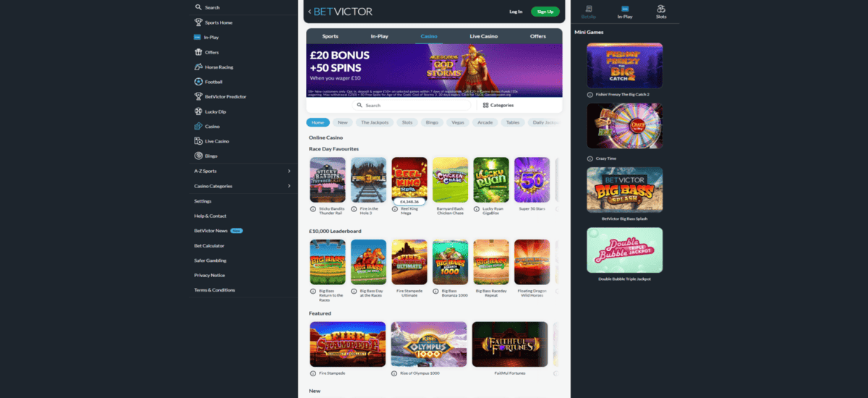Click the In-Play live icon in sidebar

pyautogui.click(x=197, y=37)
